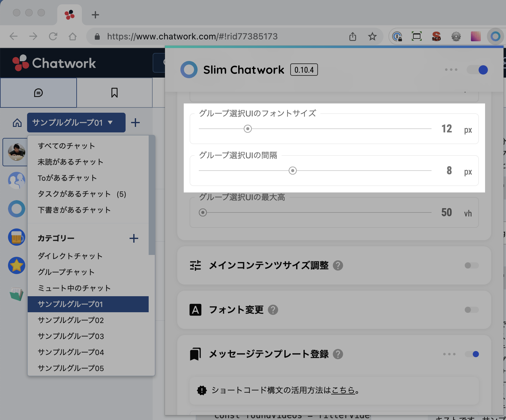Open the chat with gold star avatar

[x=17, y=265]
